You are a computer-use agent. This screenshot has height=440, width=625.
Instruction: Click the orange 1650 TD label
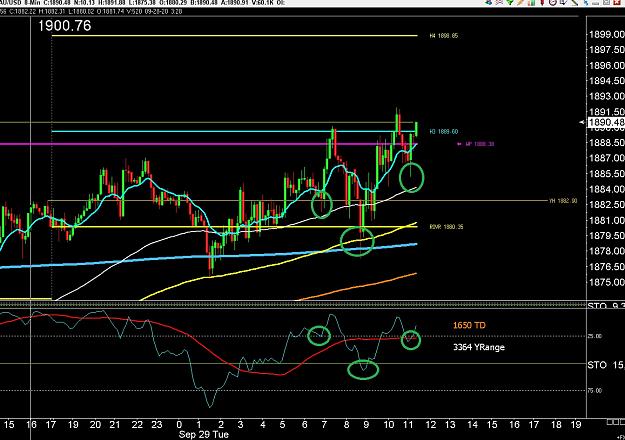pos(469,325)
